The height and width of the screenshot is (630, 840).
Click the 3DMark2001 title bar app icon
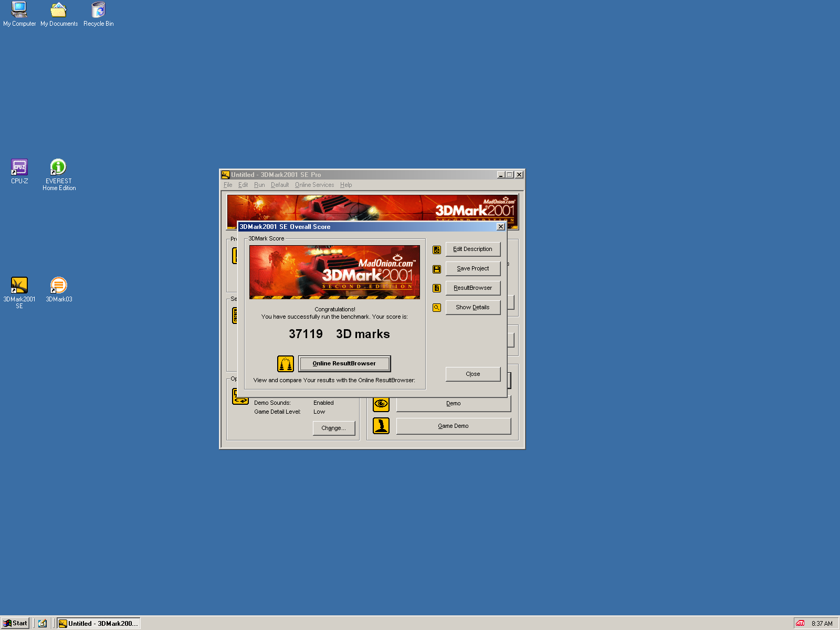[x=226, y=175]
